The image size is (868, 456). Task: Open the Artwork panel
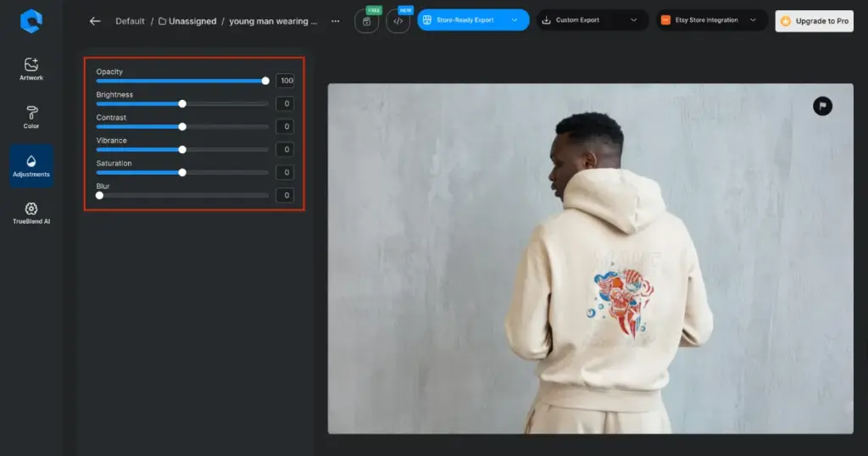(x=31, y=70)
